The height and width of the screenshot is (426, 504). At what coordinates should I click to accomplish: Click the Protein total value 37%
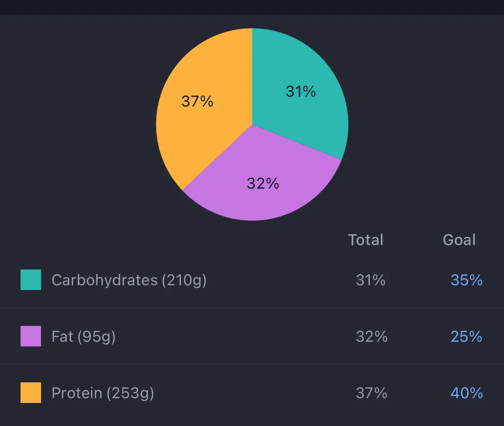point(371,393)
